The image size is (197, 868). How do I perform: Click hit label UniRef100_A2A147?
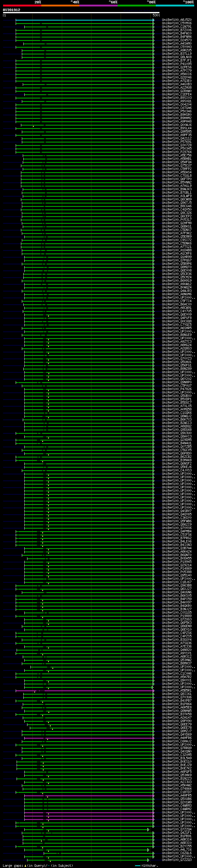[x=177, y=717]
